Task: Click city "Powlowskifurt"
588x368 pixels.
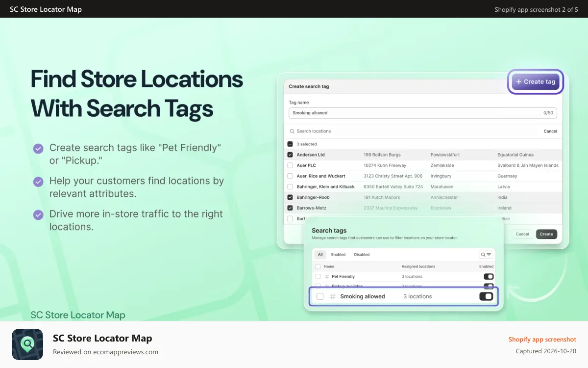Action: pyautogui.click(x=444, y=155)
